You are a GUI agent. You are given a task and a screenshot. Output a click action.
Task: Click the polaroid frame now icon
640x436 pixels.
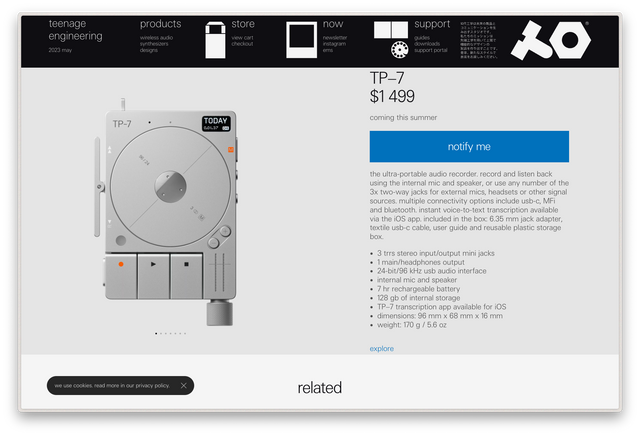301,40
